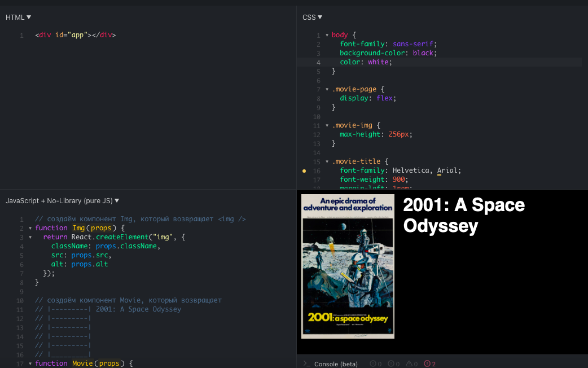Fold the Img function in JavaScript
This screenshot has height=368, width=588.
[x=30, y=228]
